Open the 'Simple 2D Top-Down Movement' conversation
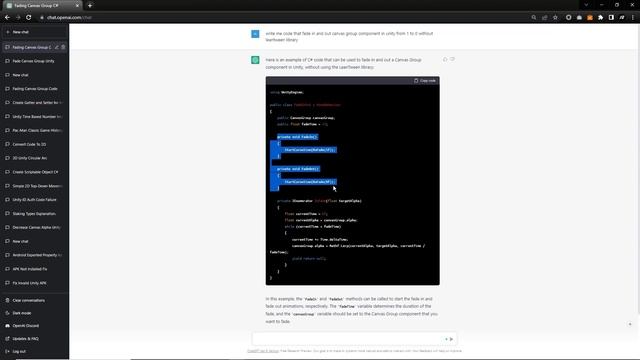Image resolution: width=640 pixels, height=360 pixels. [34, 186]
